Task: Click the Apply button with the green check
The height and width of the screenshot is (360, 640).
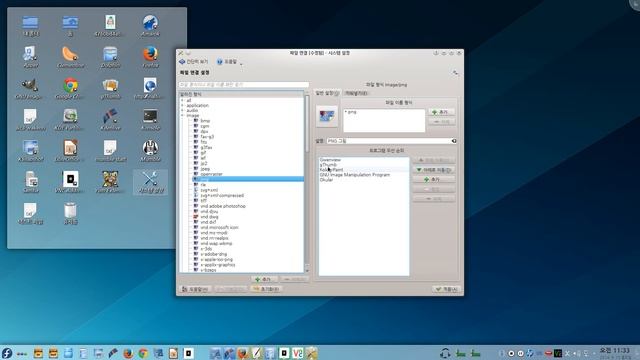Action: pos(447,289)
